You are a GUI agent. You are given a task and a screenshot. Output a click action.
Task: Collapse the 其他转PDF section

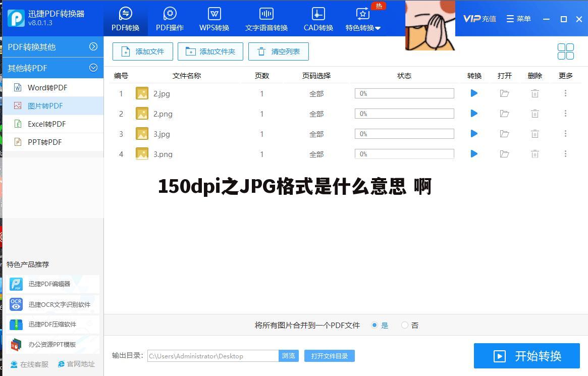pyautogui.click(x=53, y=68)
